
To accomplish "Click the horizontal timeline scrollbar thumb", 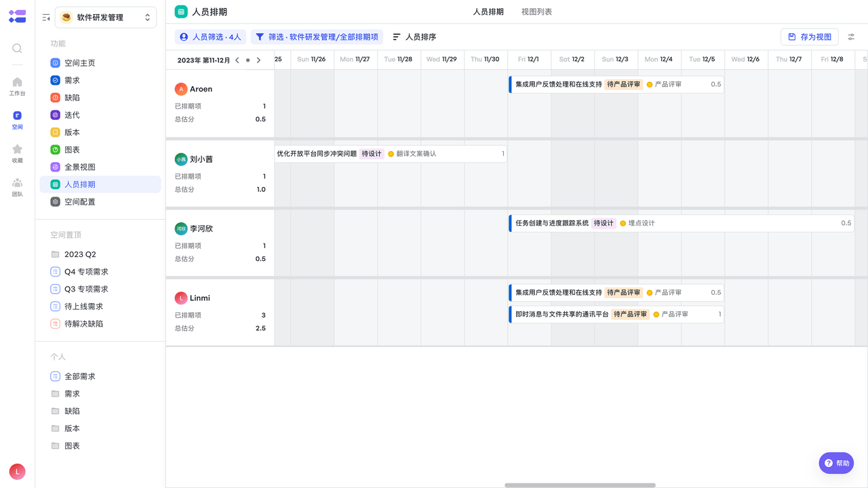I will point(580,485).
